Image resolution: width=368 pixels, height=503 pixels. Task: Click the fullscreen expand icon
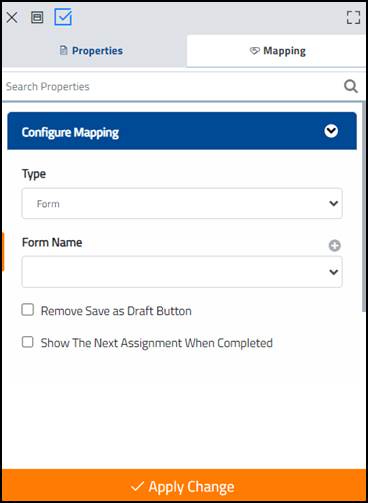point(353,17)
